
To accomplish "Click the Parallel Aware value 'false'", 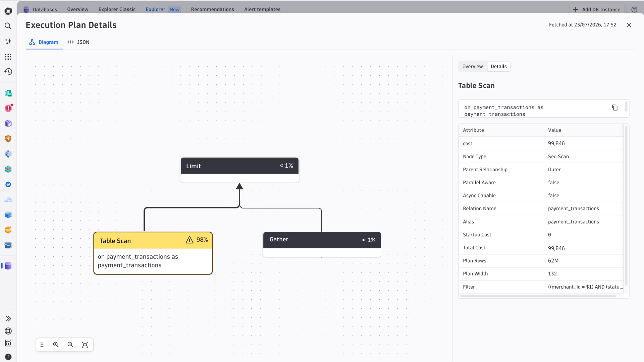I will [x=553, y=183].
